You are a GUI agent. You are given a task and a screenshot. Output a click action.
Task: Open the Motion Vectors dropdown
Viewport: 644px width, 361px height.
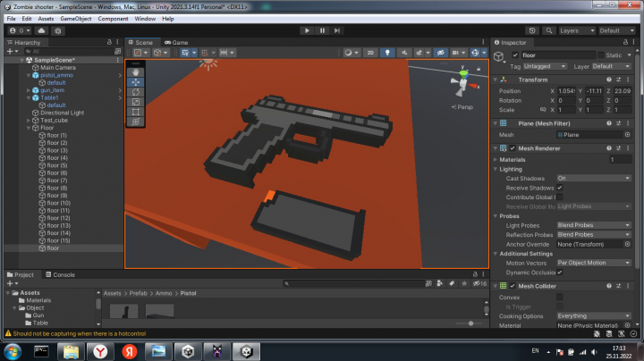[594, 263]
